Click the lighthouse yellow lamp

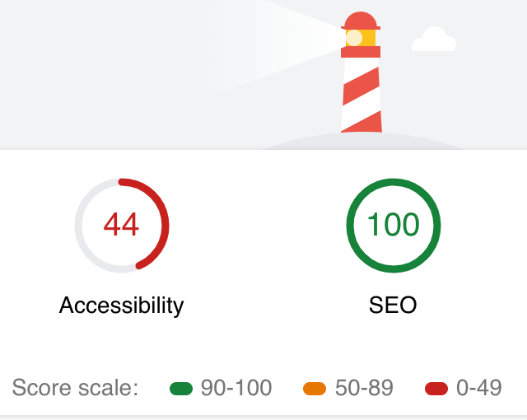click(361, 38)
